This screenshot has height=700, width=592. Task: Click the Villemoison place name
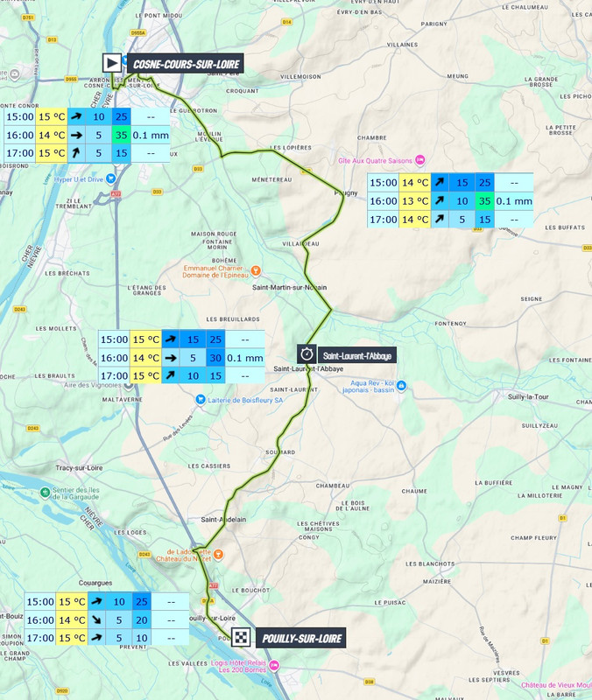pos(300,77)
